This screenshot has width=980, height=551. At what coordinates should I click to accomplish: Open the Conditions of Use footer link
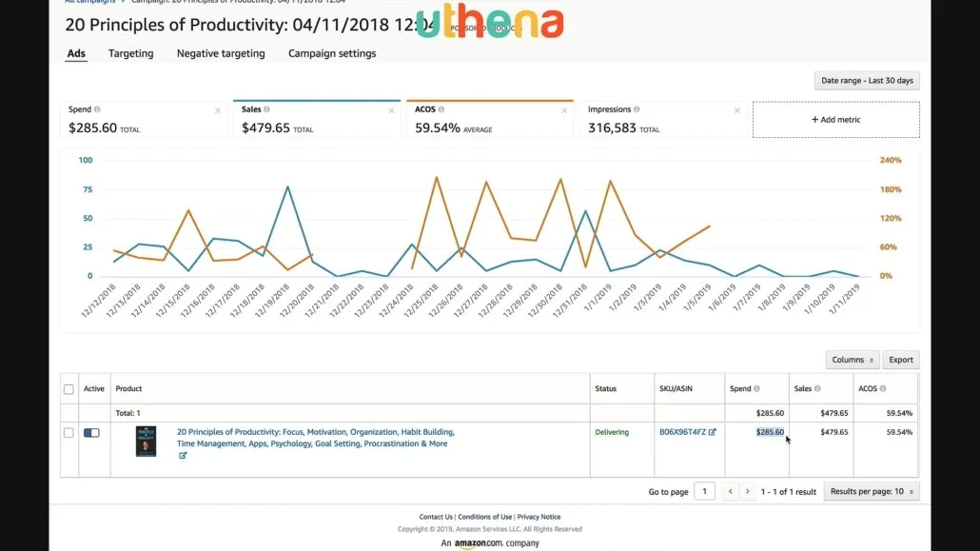pyautogui.click(x=485, y=518)
